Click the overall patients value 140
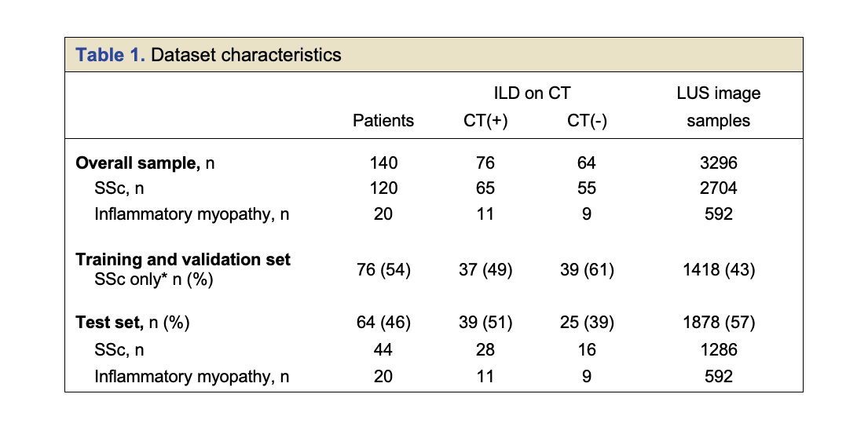The image size is (868, 427). pyautogui.click(x=383, y=163)
